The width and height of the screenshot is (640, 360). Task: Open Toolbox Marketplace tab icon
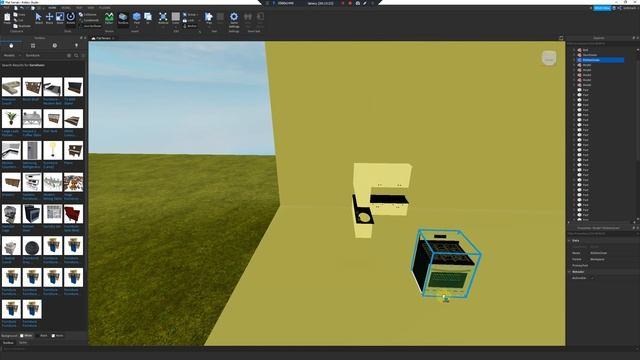click(x=11, y=45)
